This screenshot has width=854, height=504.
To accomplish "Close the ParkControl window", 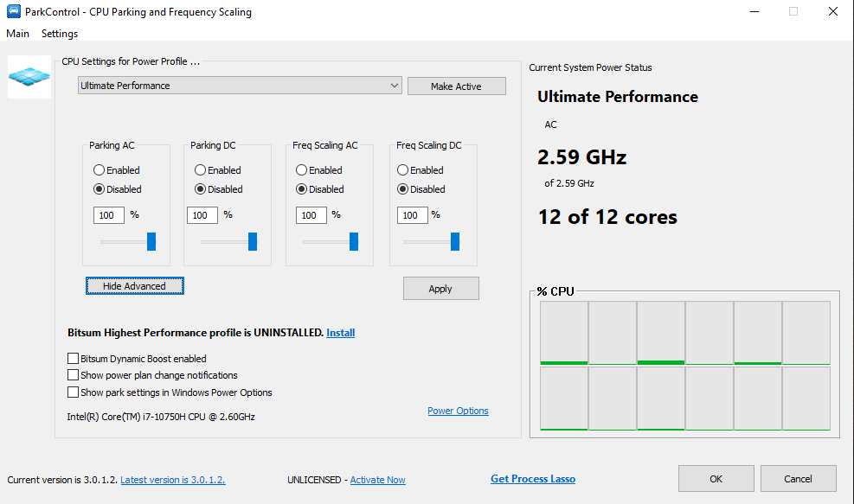I will coord(832,11).
